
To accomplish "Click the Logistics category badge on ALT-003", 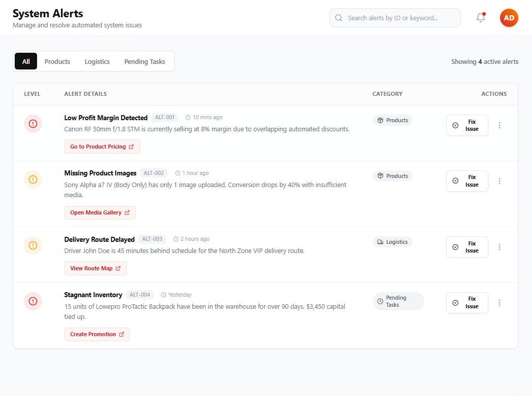I will click(392, 242).
